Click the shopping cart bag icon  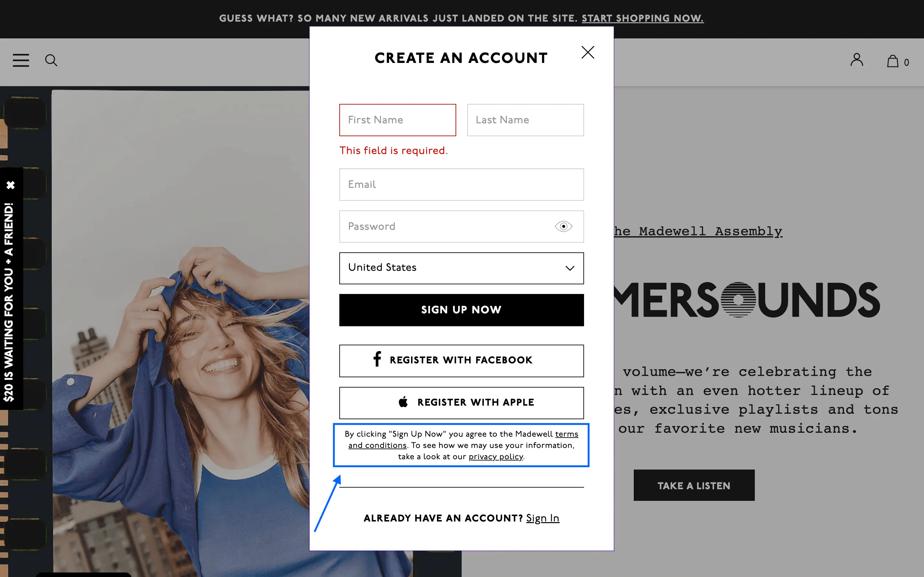point(893,60)
